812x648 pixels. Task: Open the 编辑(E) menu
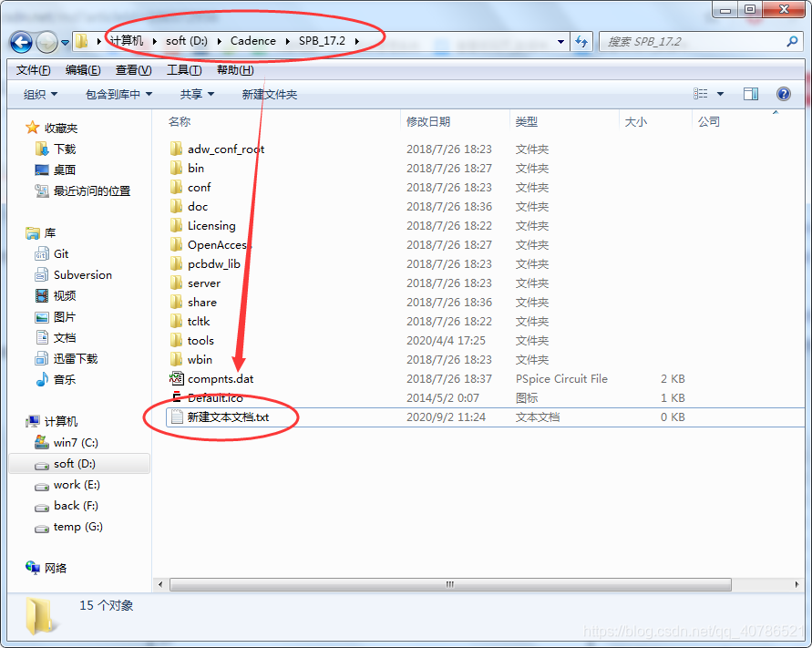[83, 70]
